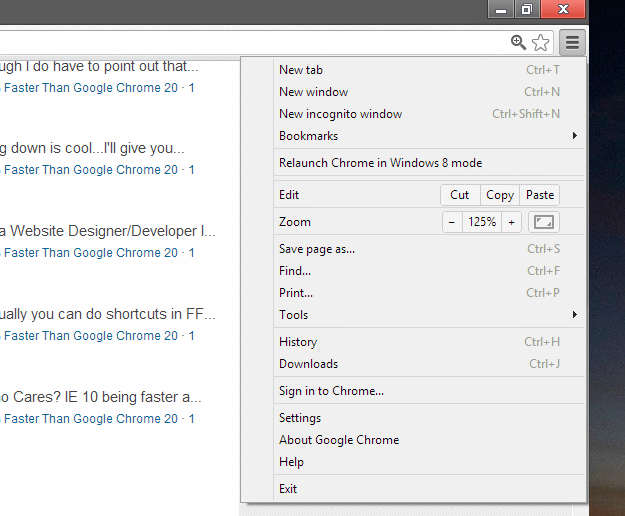Open Chrome Settings
This screenshot has width=625, height=516.
click(x=300, y=418)
